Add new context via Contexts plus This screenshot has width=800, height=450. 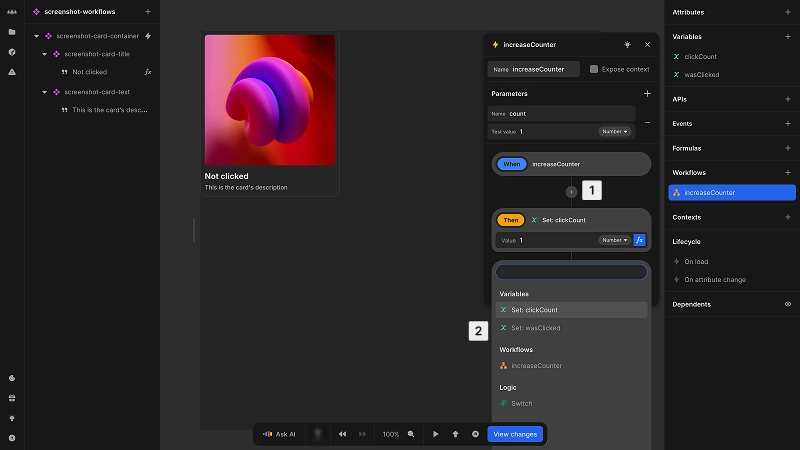point(788,217)
